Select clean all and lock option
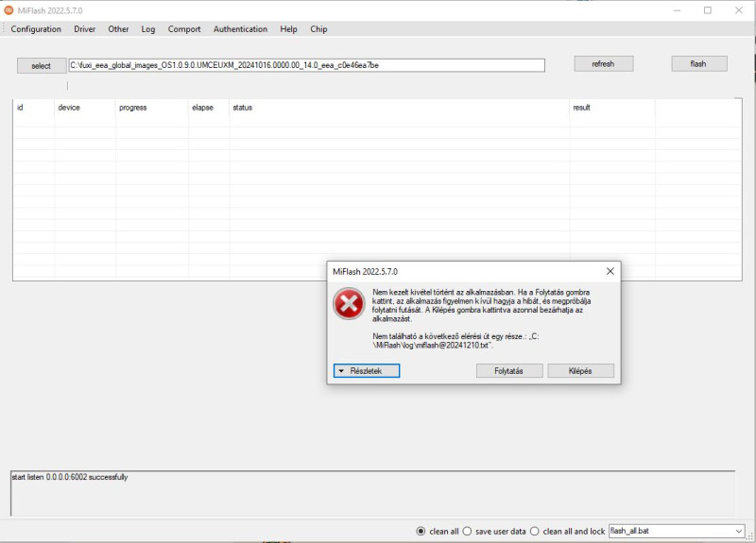The height and width of the screenshot is (543, 756). (535, 531)
